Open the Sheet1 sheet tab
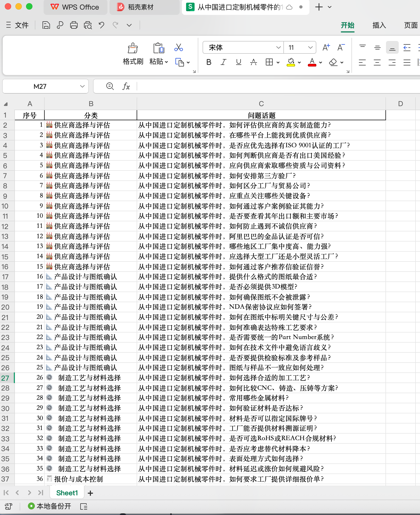The image size is (420, 515). (67, 493)
